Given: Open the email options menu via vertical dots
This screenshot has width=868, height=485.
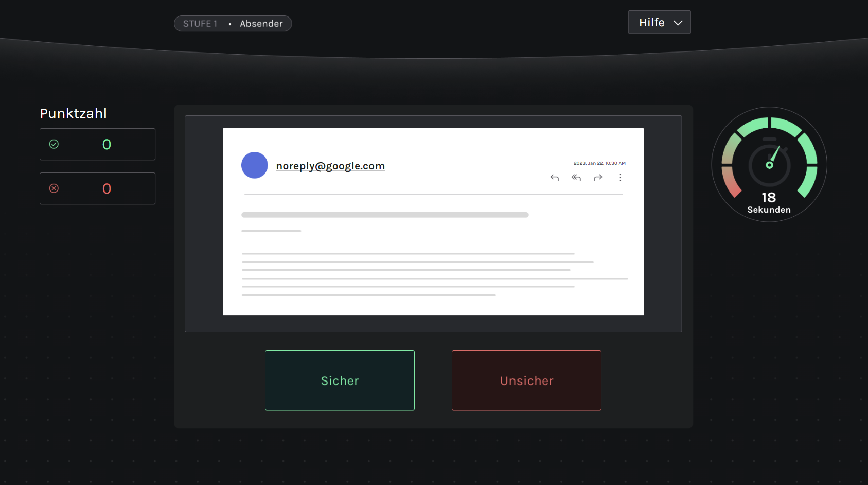Looking at the screenshot, I should pyautogui.click(x=620, y=178).
